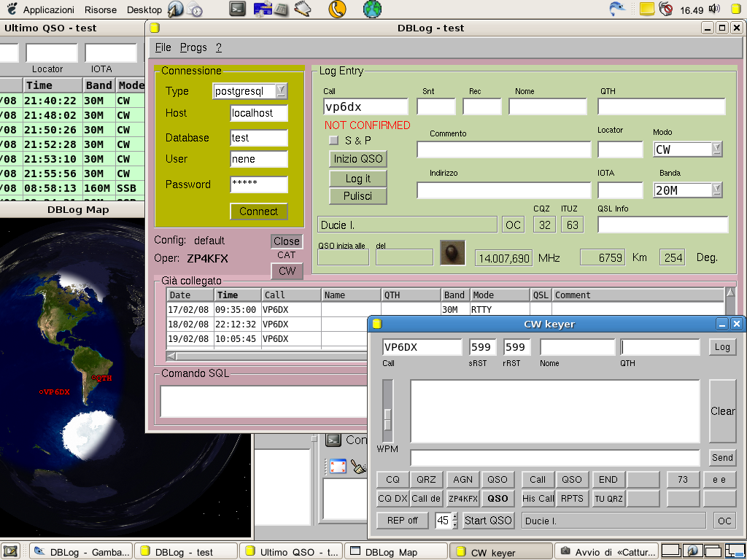The width and height of the screenshot is (747, 560).
Task: Toggle the CW button under CAT
Action: tap(287, 271)
